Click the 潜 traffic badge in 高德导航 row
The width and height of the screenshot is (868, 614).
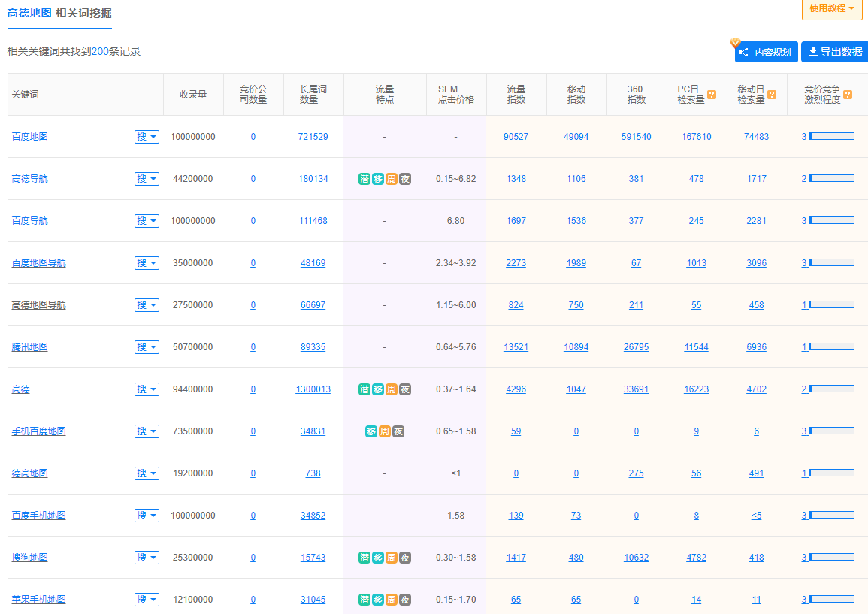(364, 179)
